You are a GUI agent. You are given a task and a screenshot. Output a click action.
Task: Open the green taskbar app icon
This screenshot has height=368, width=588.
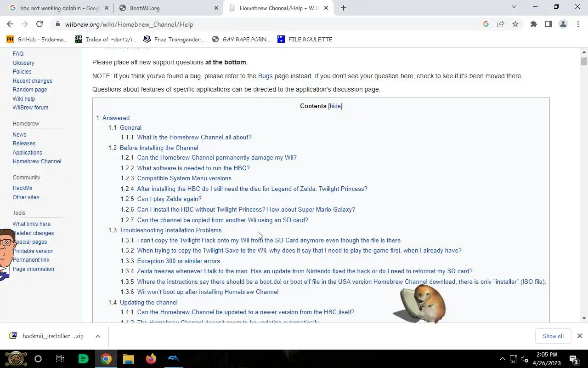click(x=83, y=359)
